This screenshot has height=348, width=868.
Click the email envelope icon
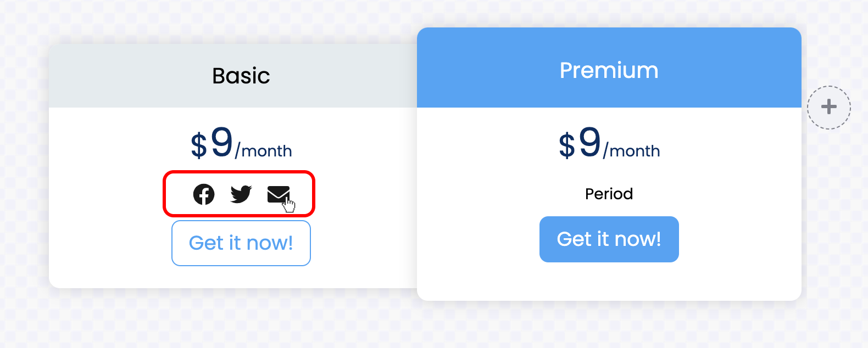278,194
